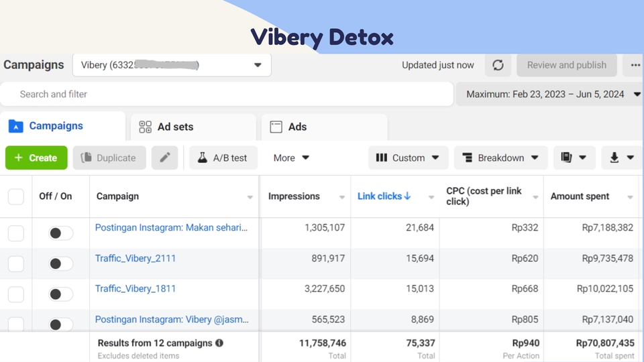This screenshot has width=644, height=362.
Task: Click the Review and publish button
Action: click(566, 65)
